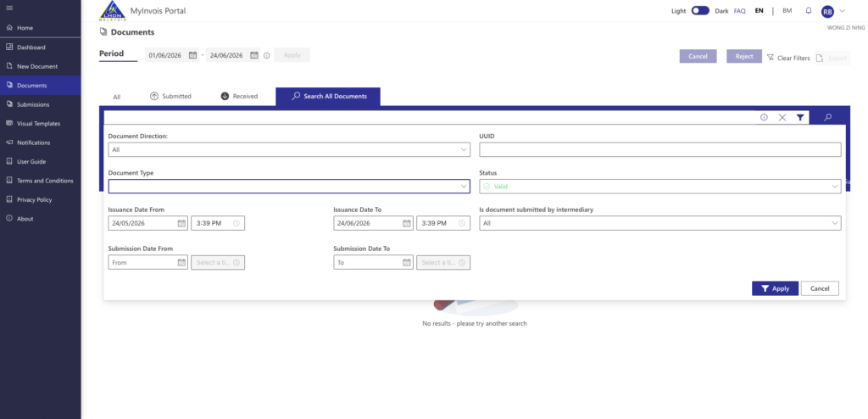
Task: Click the Export button
Action: coord(832,58)
